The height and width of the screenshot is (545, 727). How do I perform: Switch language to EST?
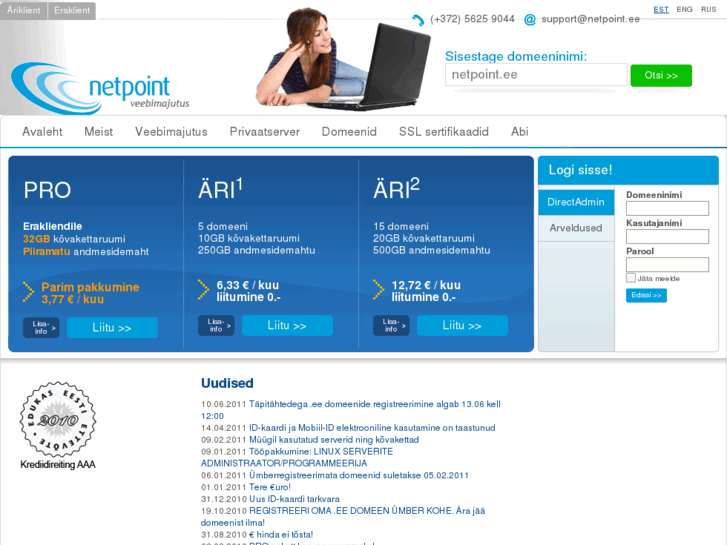coord(661,9)
